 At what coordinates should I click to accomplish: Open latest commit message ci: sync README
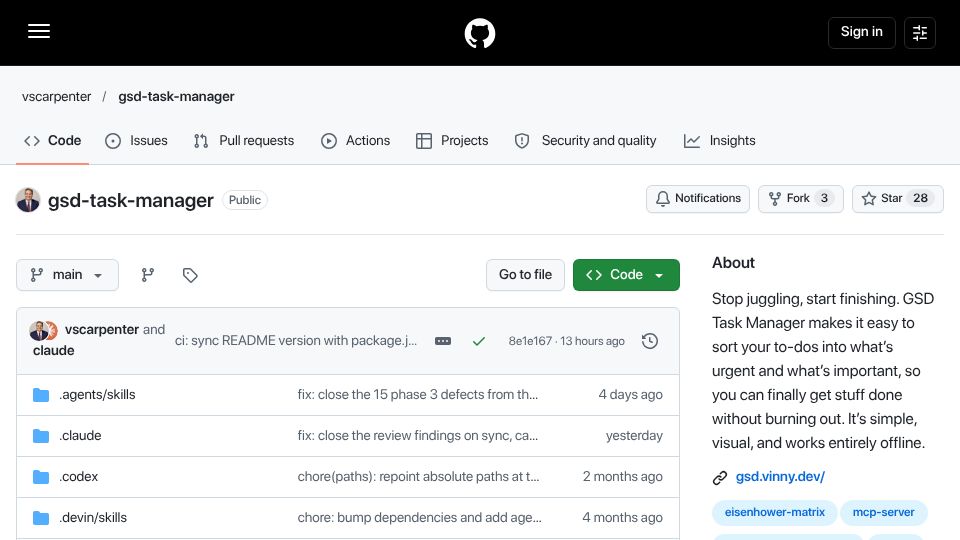296,341
